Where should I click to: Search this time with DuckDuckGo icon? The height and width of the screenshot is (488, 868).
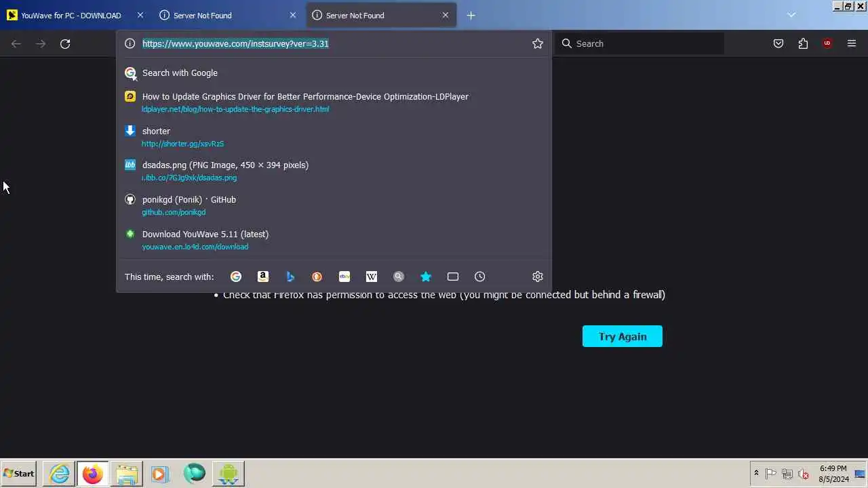click(317, 277)
